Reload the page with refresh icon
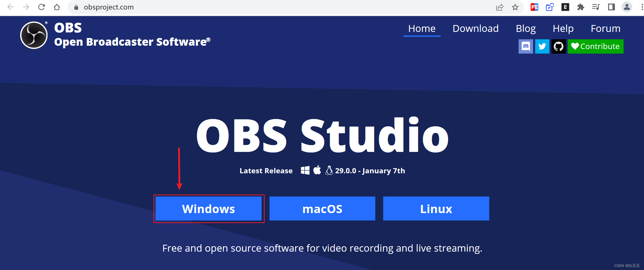The height and width of the screenshot is (270, 644). (x=42, y=7)
